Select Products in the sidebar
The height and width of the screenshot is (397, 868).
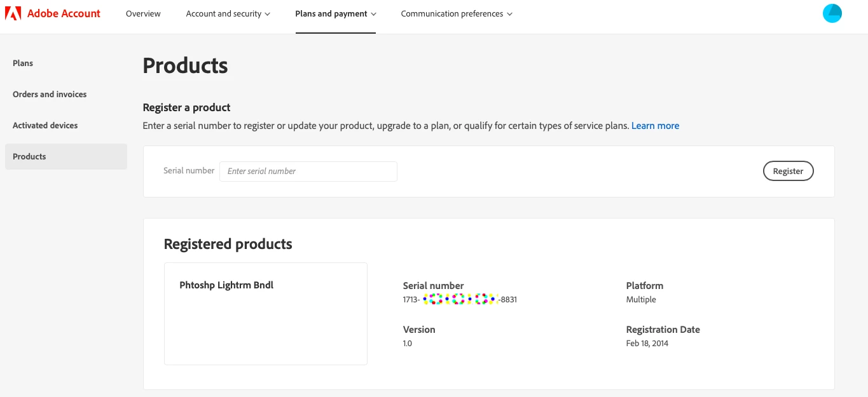(29, 157)
